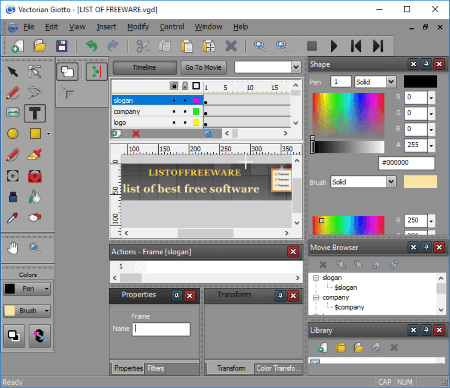Open the Brush style Solid dropdown
Viewport: 450px width, 388px height.
(x=391, y=182)
